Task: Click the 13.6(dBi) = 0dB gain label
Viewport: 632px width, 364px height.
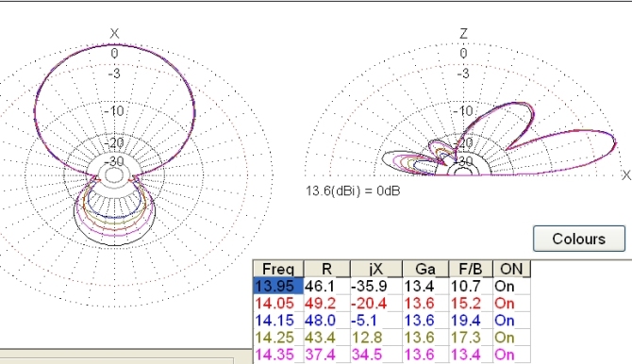Action: pyautogui.click(x=353, y=190)
